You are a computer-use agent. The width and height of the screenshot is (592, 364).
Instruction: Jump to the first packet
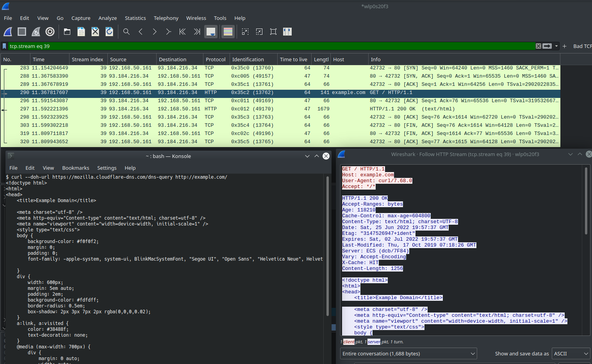[182, 32]
